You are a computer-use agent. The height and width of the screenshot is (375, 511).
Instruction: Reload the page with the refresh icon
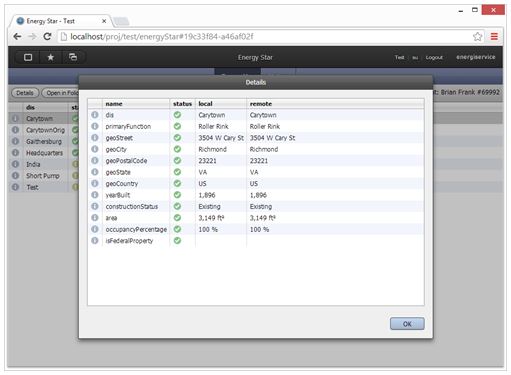tap(47, 36)
